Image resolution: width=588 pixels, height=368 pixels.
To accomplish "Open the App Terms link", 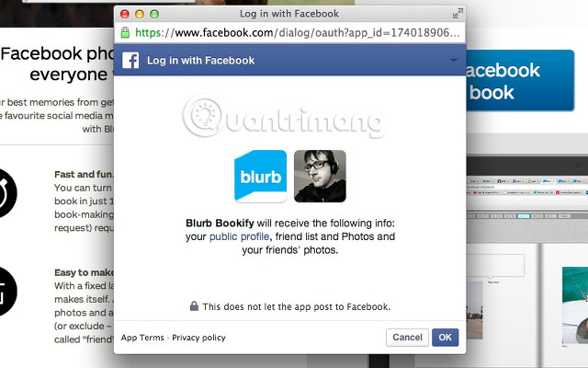I will (x=142, y=338).
